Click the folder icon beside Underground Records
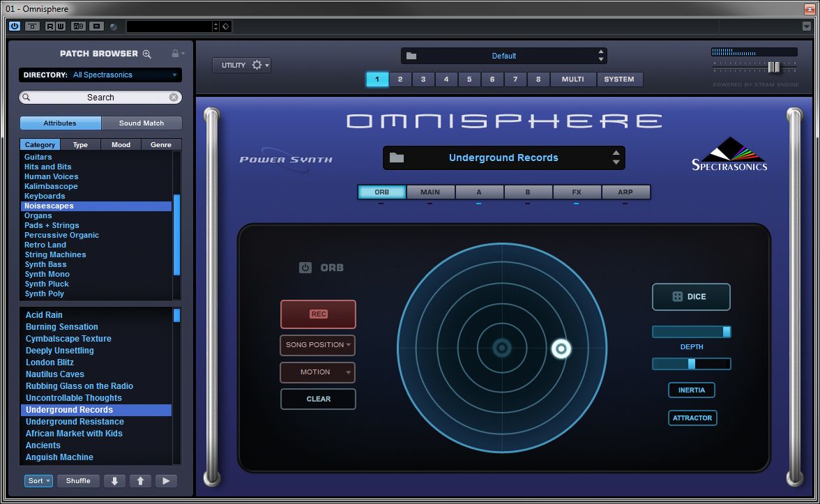The width and height of the screenshot is (820, 504). (396, 158)
